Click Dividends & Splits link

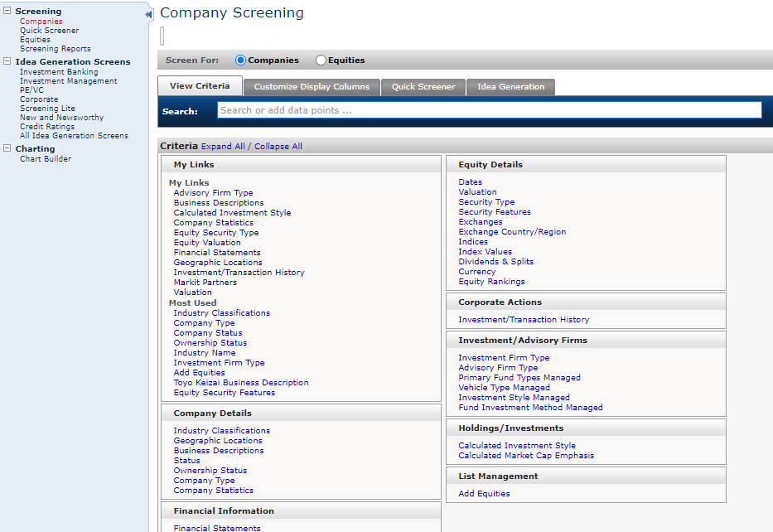(x=495, y=262)
